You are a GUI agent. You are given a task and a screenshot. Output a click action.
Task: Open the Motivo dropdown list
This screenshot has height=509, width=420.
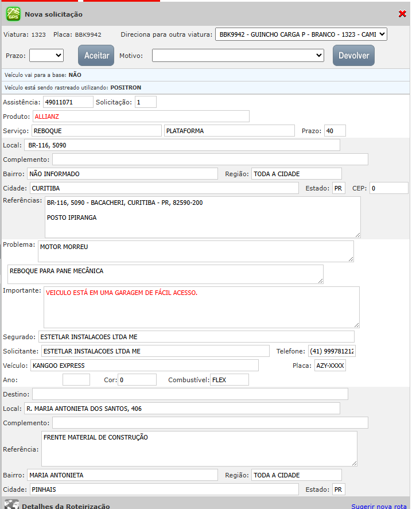coord(238,55)
